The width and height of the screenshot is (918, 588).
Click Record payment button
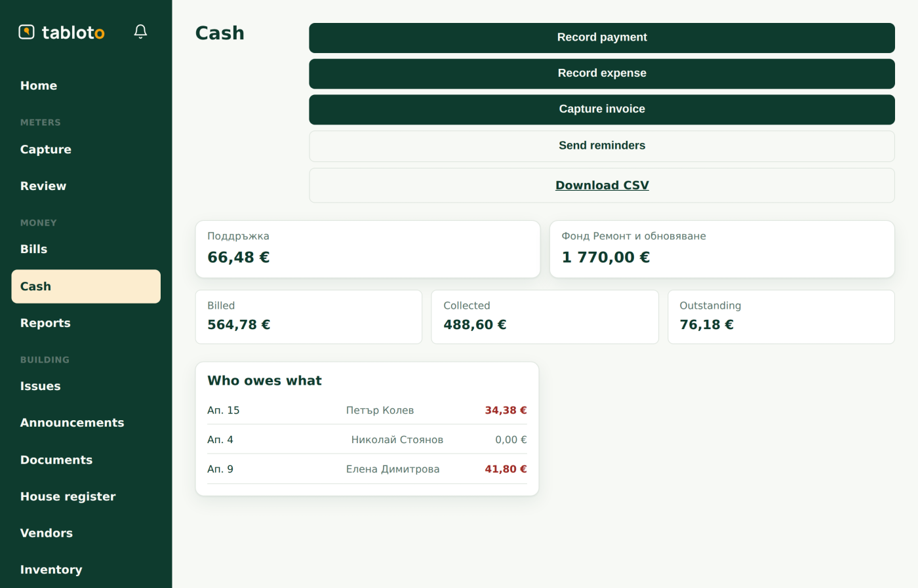(602, 37)
